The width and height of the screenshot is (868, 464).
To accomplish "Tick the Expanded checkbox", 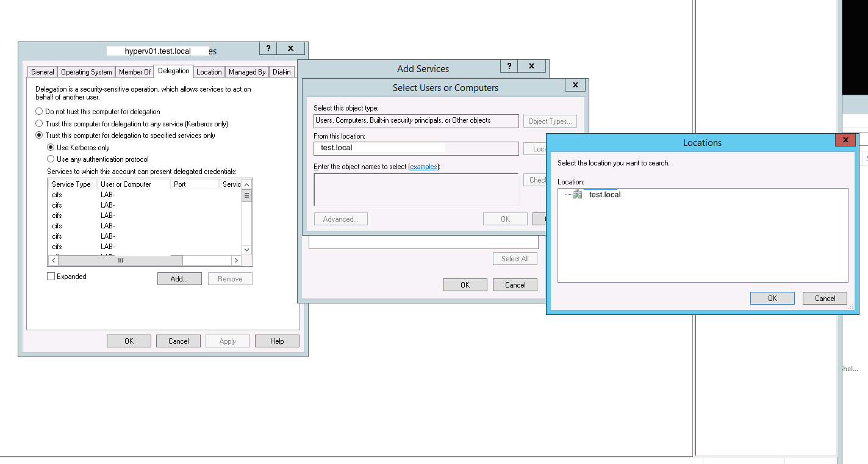I will click(51, 277).
